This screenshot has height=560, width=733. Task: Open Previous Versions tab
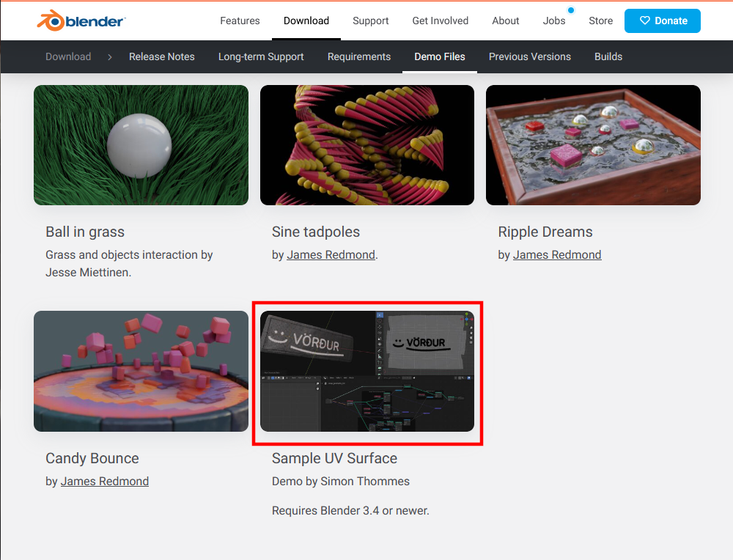pos(530,56)
